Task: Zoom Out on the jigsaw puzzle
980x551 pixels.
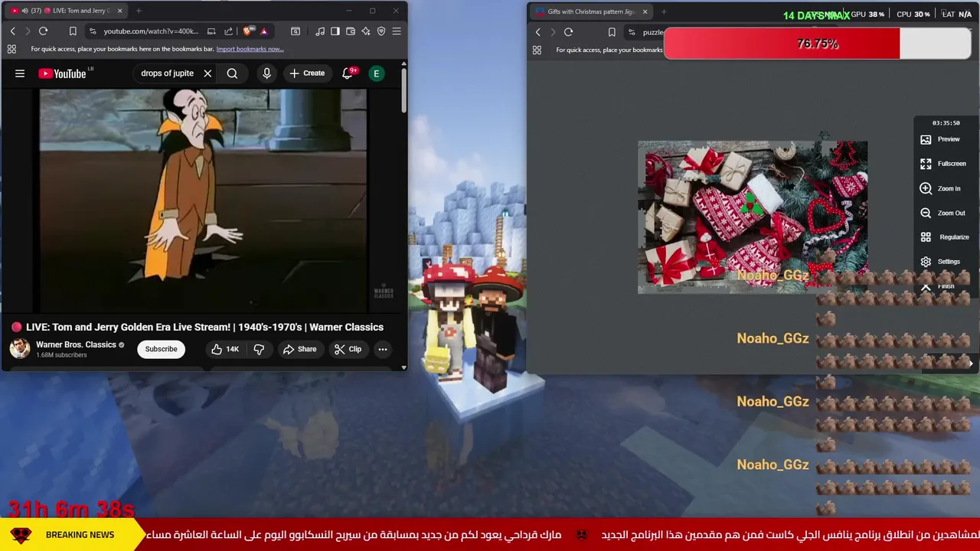Action: pyautogui.click(x=942, y=213)
